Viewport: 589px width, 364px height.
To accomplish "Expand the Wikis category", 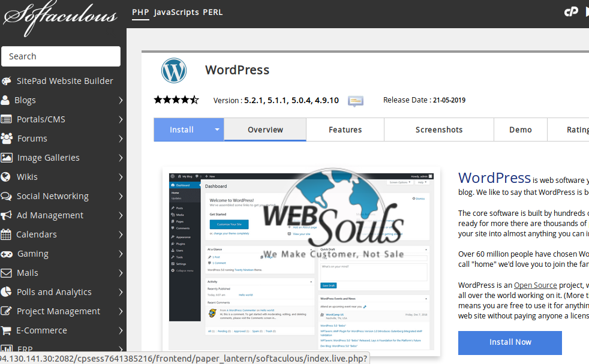I will click(121, 177).
